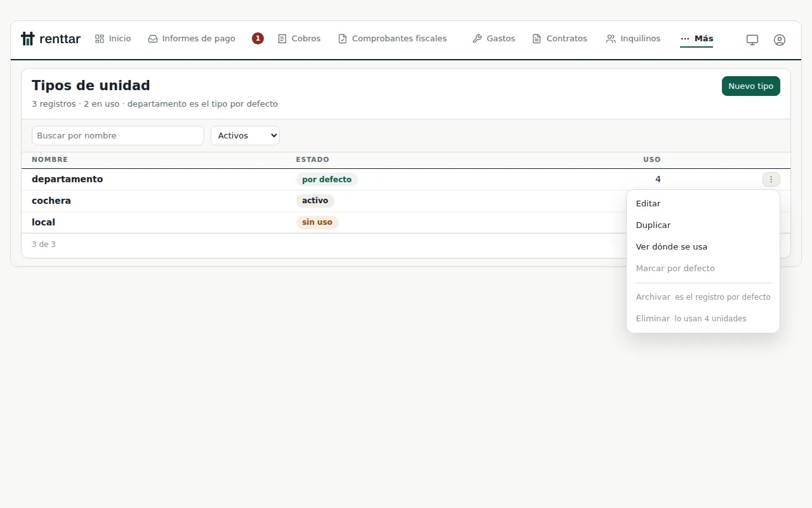This screenshot has width=812, height=508.
Task: Create a new type with Nuevo tipo
Action: pyautogui.click(x=751, y=86)
